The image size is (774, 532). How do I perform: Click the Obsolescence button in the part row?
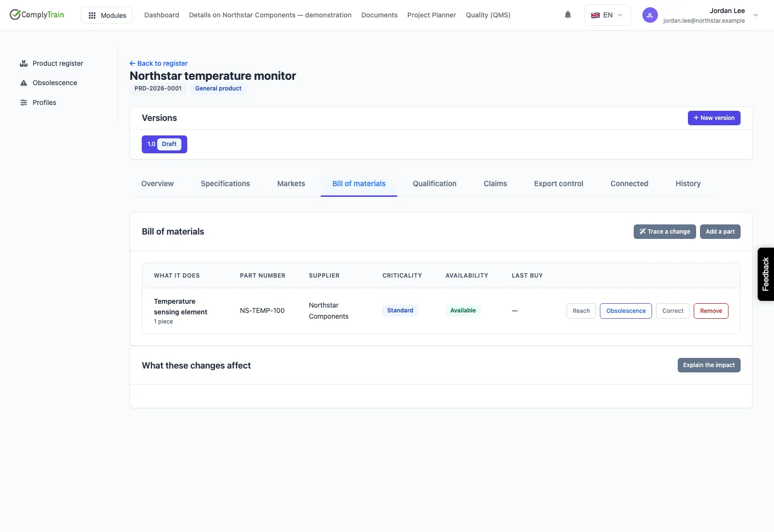[626, 311]
